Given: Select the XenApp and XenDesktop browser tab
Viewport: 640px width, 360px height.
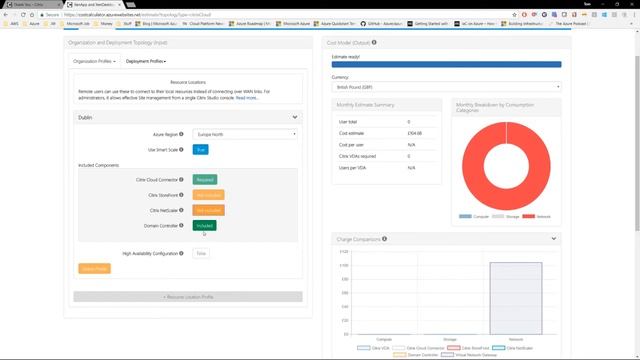Looking at the screenshot, I should pos(94,4).
